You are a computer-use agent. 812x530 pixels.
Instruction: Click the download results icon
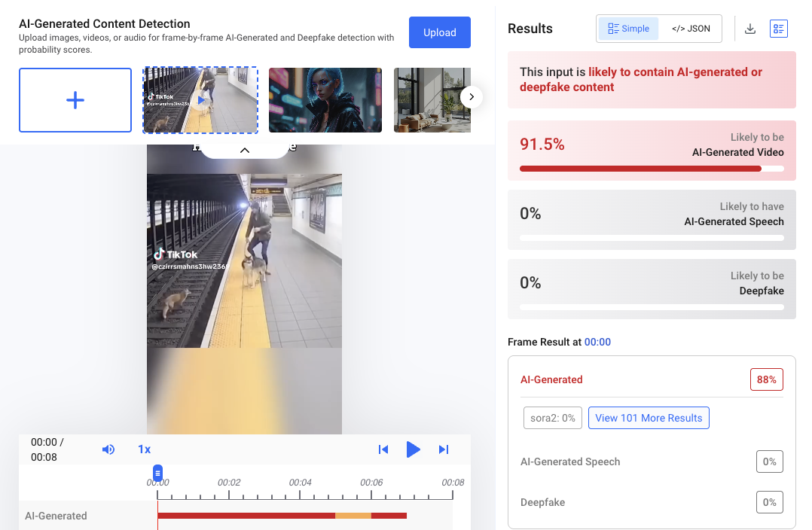(750, 29)
